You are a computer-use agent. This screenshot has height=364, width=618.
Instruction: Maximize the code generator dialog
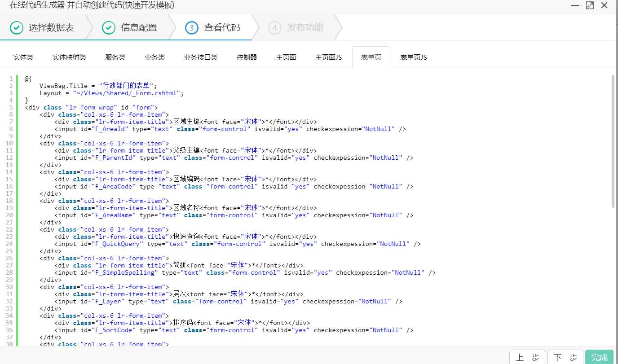pos(590,5)
